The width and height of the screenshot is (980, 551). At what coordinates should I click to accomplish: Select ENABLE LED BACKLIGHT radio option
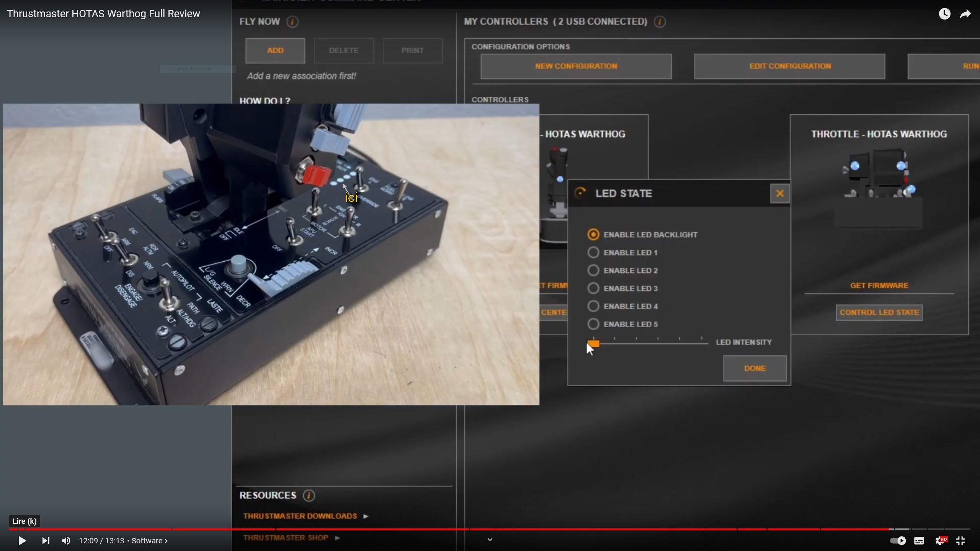(593, 235)
